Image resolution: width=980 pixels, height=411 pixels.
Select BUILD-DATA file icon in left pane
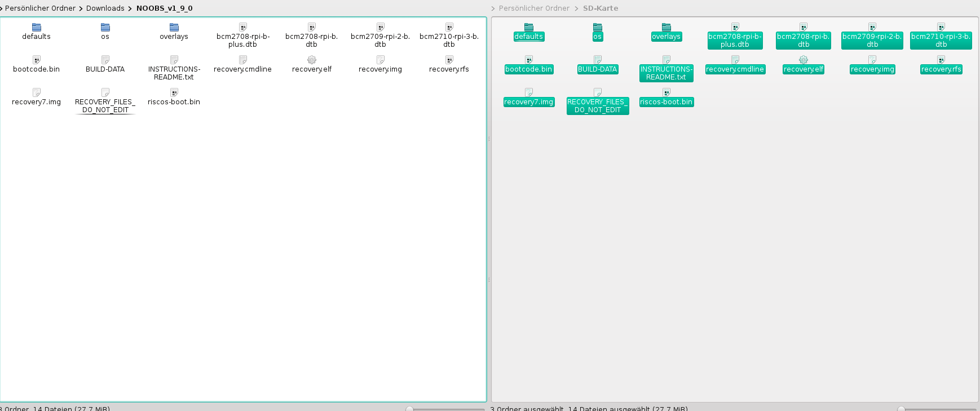point(105,60)
